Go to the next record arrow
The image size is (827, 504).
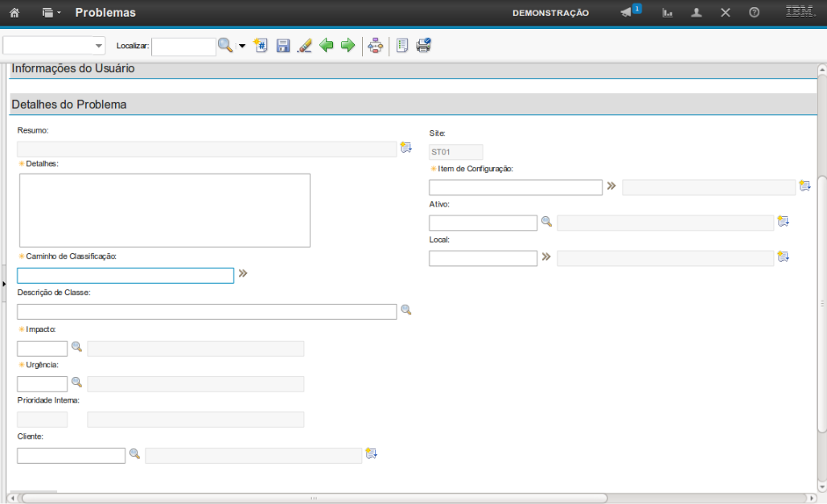tap(348, 46)
